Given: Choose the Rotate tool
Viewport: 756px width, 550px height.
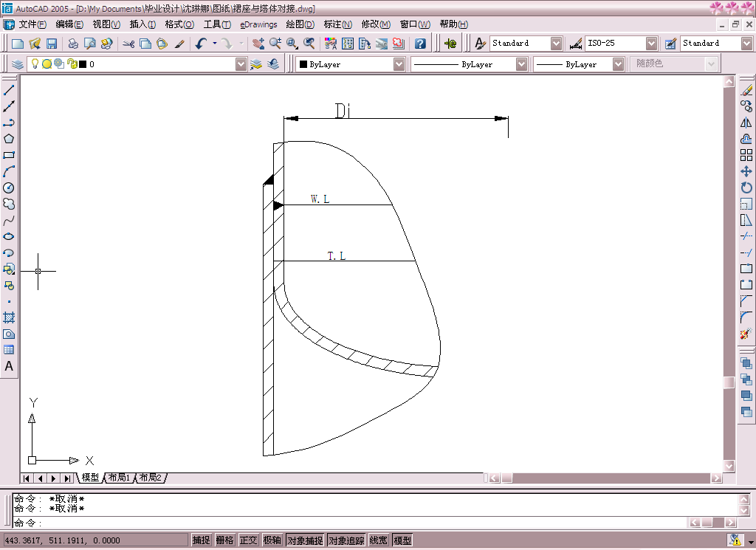Looking at the screenshot, I should [x=746, y=188].
